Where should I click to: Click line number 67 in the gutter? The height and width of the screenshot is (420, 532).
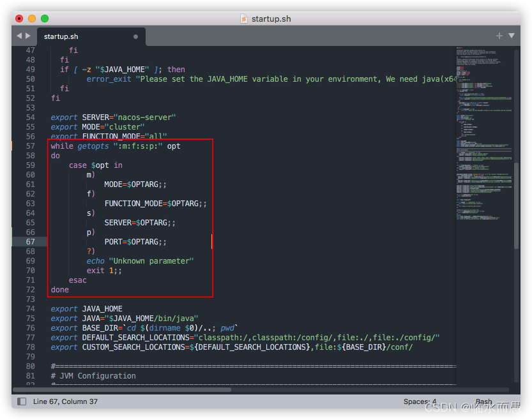(x=30, y=242)
